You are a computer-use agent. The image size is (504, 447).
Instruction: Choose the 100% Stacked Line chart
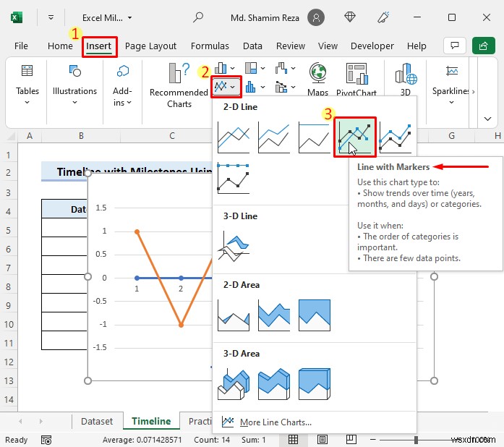click(314, 137)
